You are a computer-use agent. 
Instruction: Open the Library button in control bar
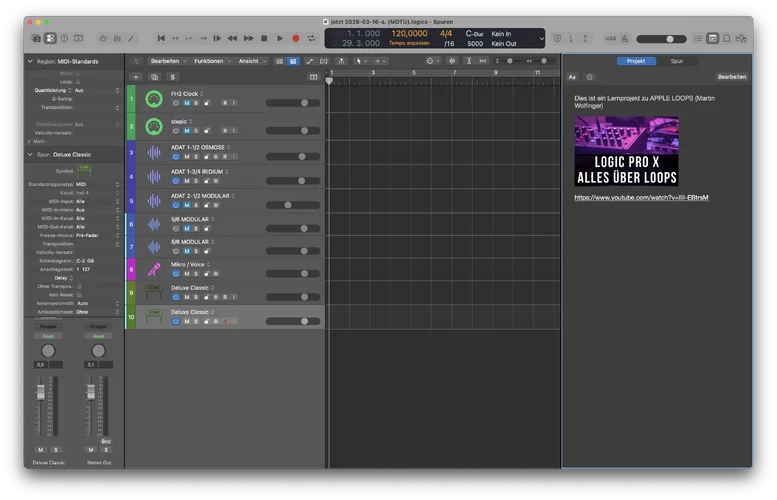point(36,38)
